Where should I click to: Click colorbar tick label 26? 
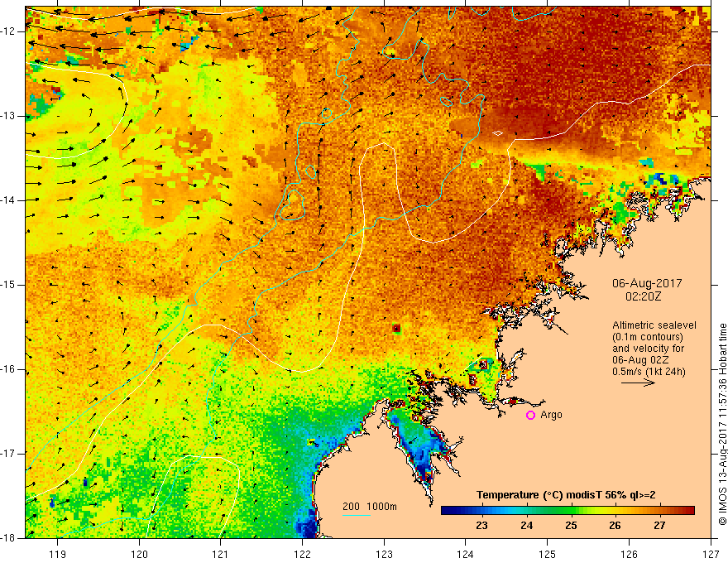pyautogui.click(x=615, y=526)
